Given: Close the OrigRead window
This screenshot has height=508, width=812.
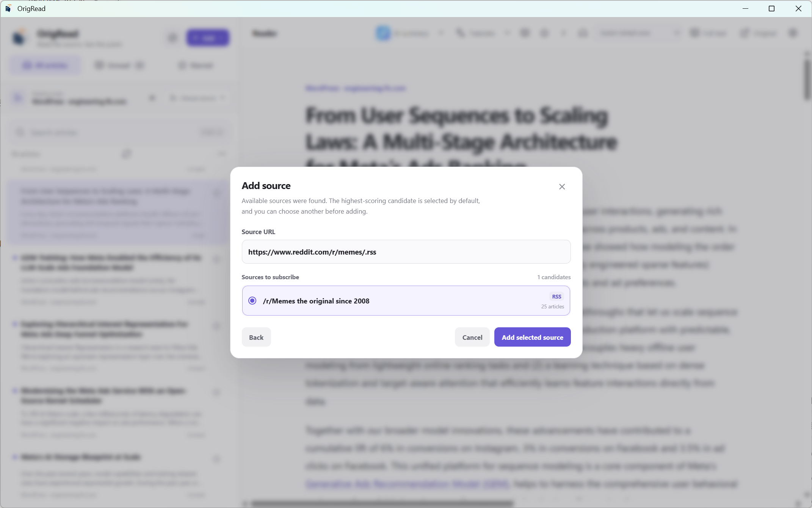Looking at the screenshot, I should (798, 8).
